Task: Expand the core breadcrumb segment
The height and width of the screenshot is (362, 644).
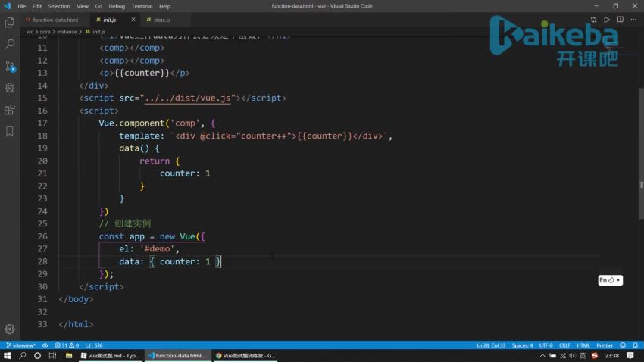Action: [x=45, y=32]
